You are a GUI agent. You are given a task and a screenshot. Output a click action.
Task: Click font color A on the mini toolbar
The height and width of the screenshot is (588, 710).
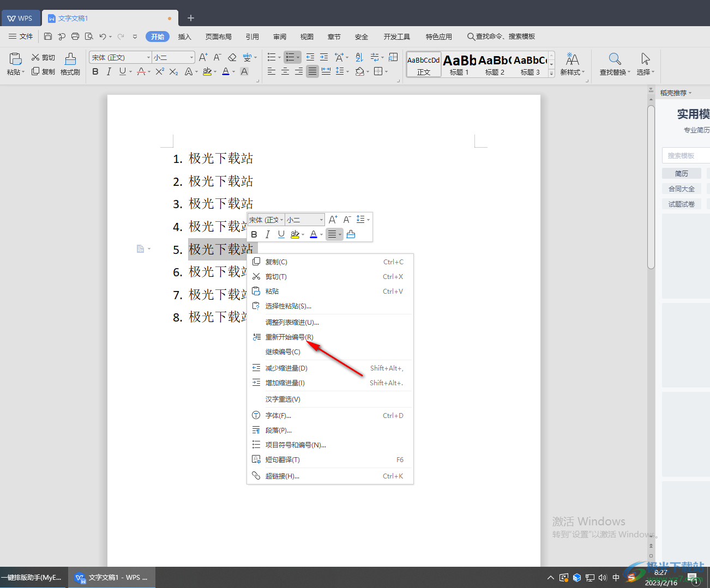[314, 234]
